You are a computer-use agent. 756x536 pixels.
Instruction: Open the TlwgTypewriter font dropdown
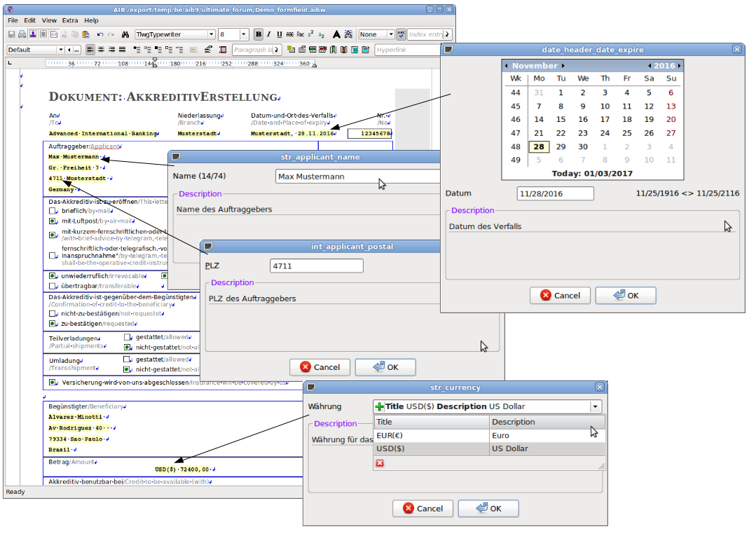pyautogui.click(x=211, y=34)
